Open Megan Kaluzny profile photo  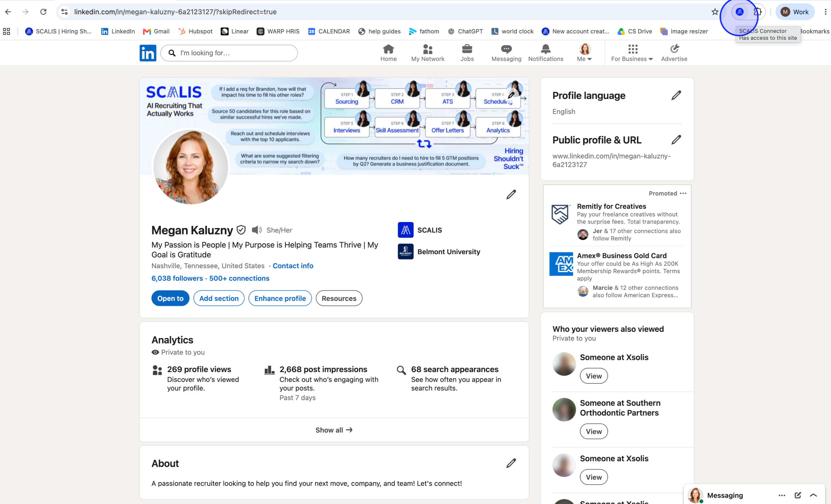point(191,167)
